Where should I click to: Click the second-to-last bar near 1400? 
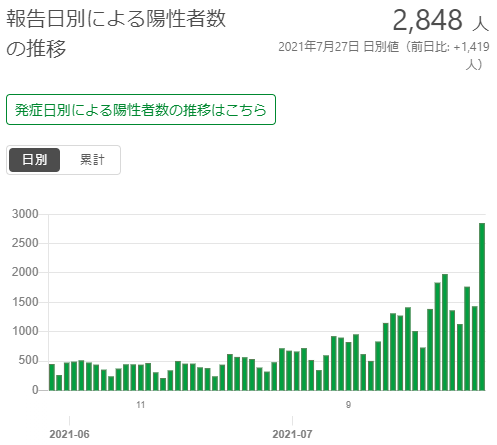coord(474,348)
